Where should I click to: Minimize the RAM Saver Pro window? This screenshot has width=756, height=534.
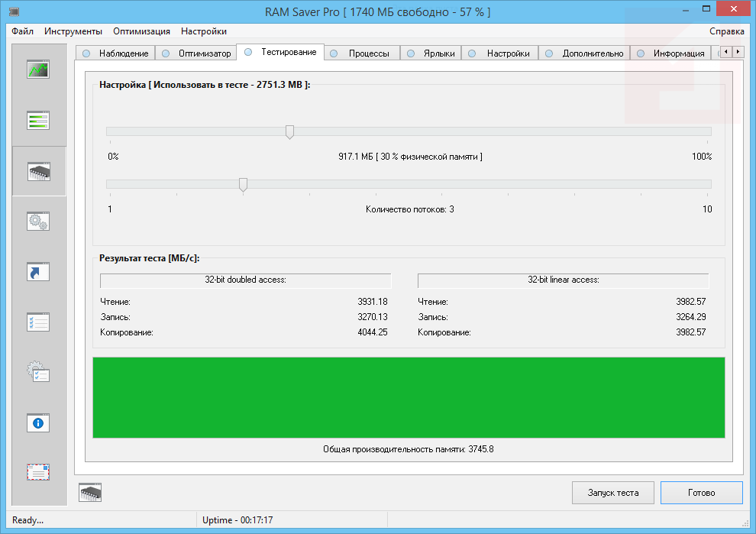[686, 10]
